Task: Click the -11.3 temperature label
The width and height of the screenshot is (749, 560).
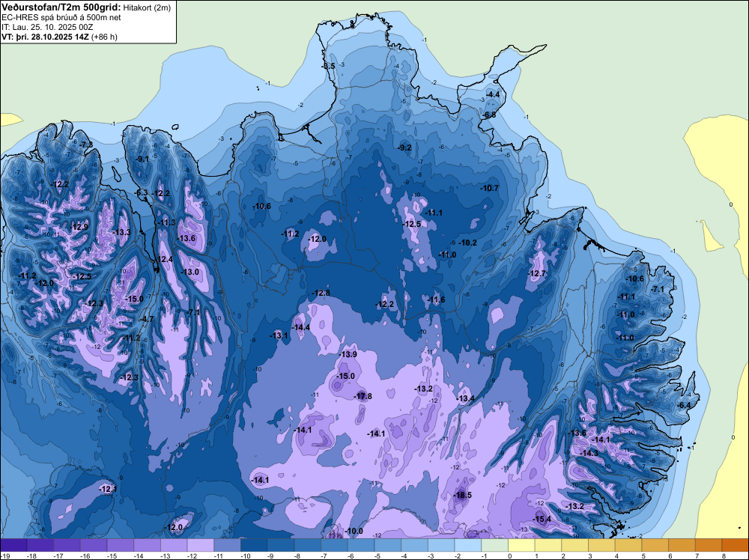Action: (x=166, y=222)
